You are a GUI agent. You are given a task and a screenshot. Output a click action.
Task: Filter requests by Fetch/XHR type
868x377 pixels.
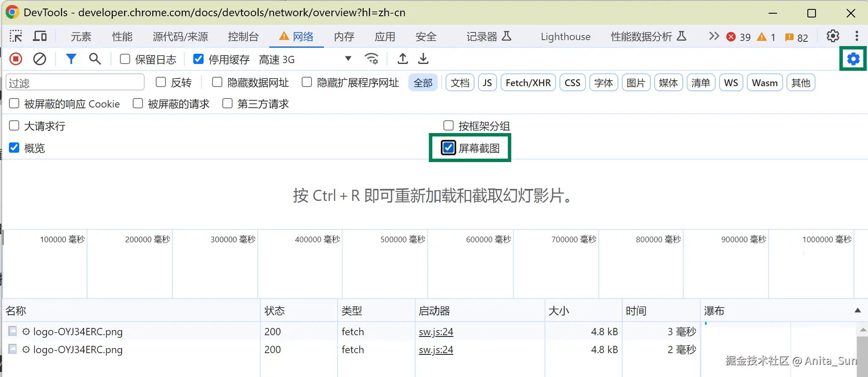pyautogui.click(x=528, y=83)
